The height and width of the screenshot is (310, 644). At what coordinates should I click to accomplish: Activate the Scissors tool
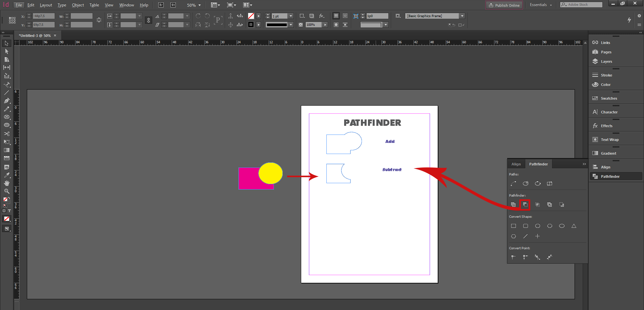coord(7,133)
